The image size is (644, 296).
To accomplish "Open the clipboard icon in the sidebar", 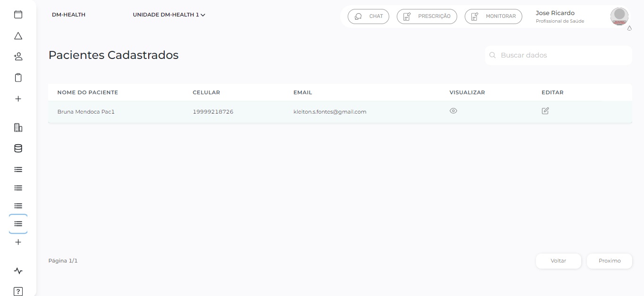I will [18, 78].
